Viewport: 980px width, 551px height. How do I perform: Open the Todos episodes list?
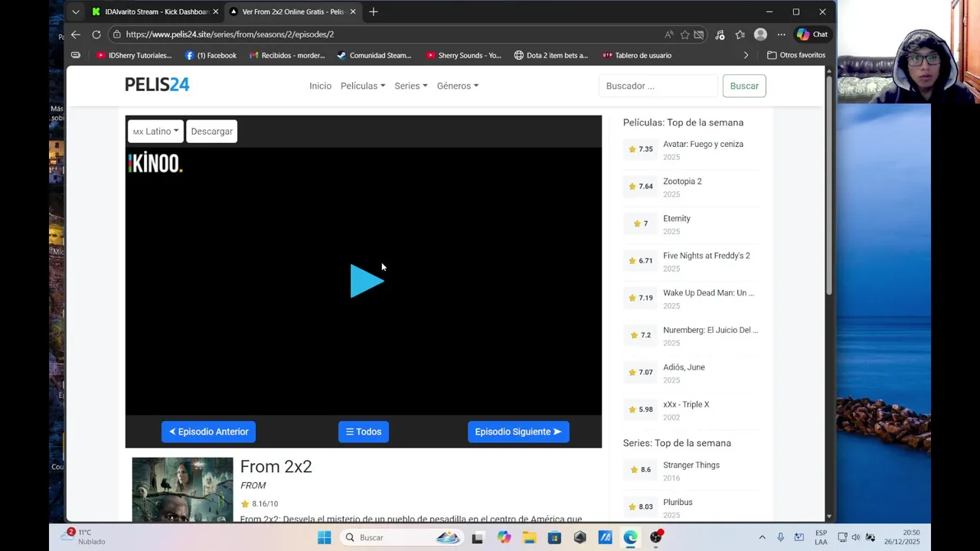[x=364, y=432]
